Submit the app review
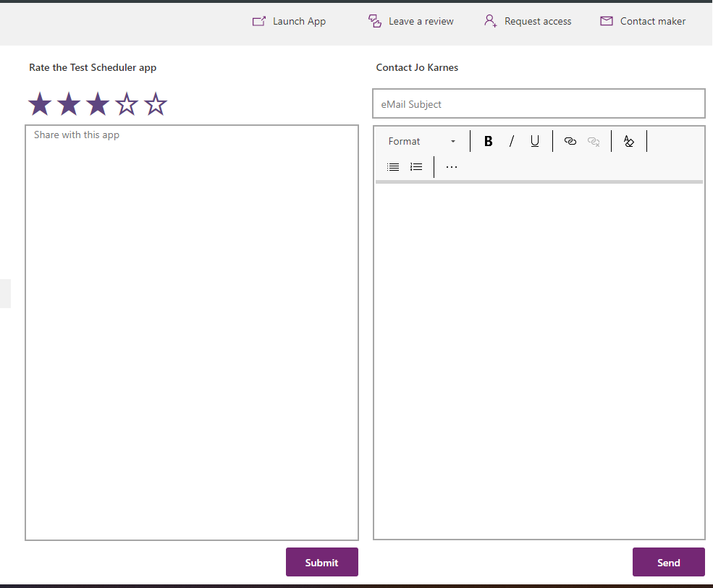This screenshot has width=713, height=588. (x=321, y=562)
